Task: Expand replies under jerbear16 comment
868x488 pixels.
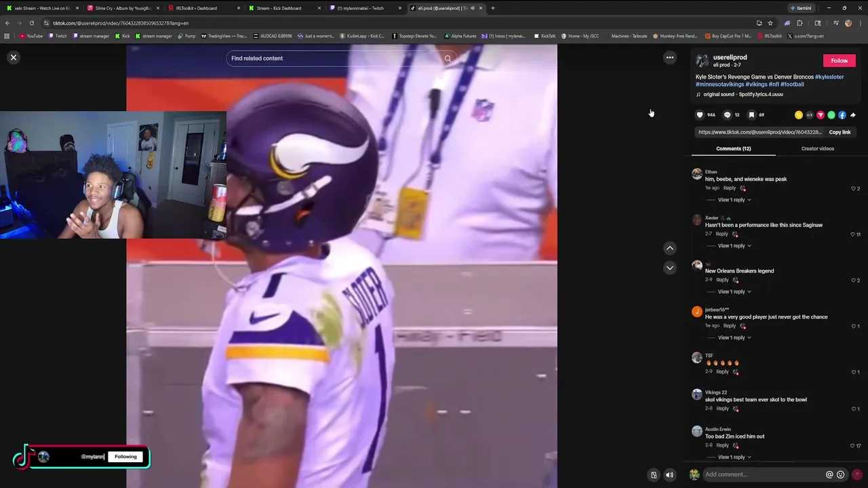Action: (734, 338)
